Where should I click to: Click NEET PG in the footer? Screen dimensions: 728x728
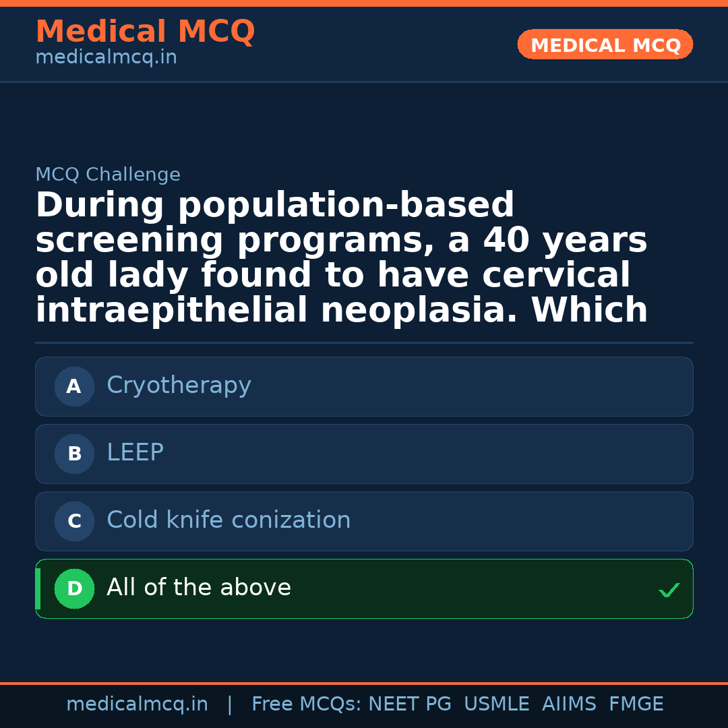pos(410,704)
